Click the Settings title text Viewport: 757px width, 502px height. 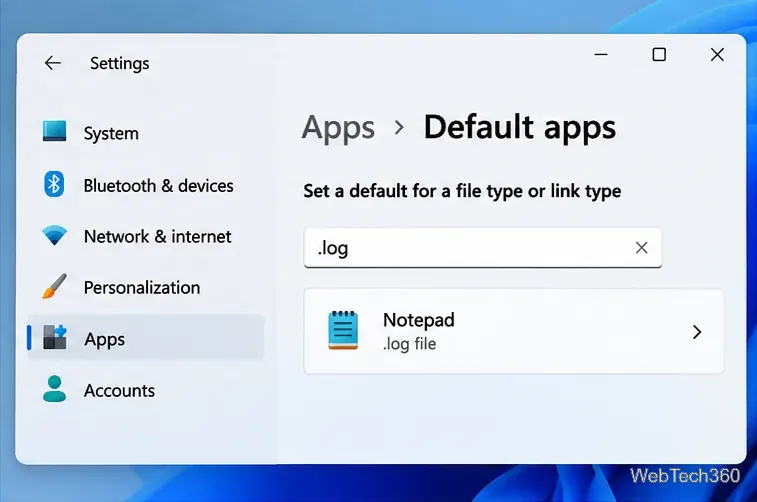[120, 63]
